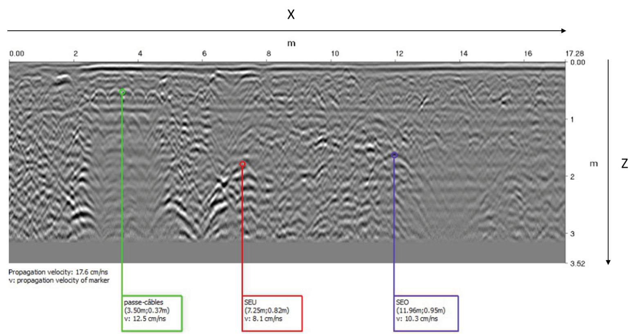Click the horizontal axis unit 'm' title
644x334 pixels.
pyautogui.click(x=291, y=43)
